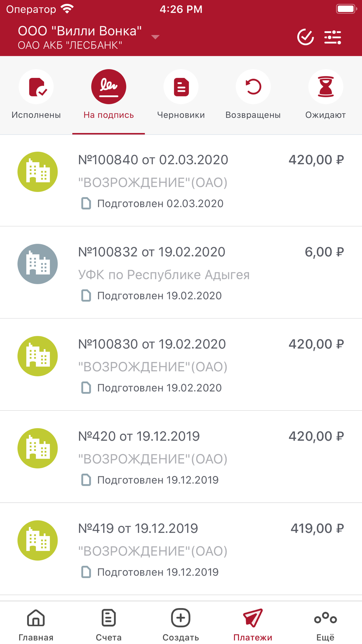Screen dimensions: 362x644
Task: Expand the company account dropdown arrow
Action: tap(155, 37)
